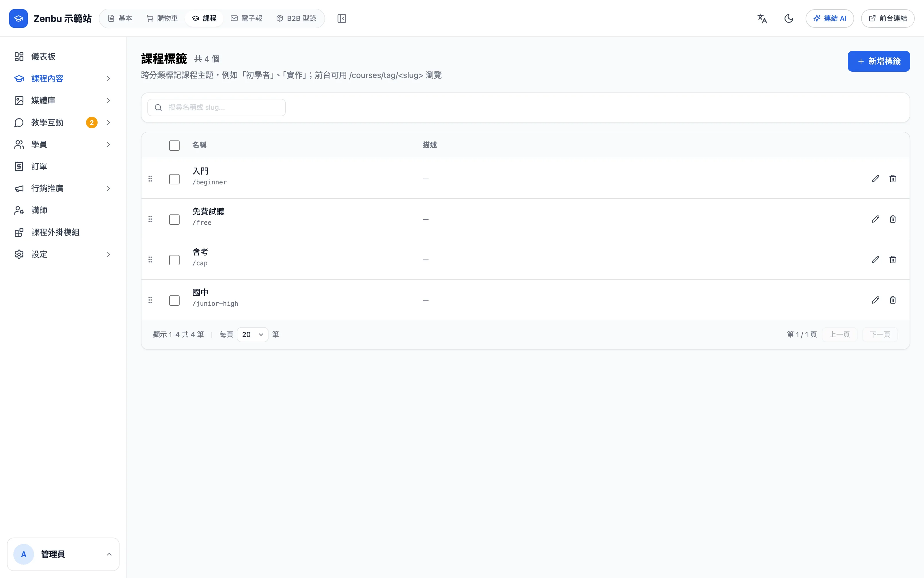Click the 會考 tag name
Screen dimensions: 924x578
pos(200,252)
